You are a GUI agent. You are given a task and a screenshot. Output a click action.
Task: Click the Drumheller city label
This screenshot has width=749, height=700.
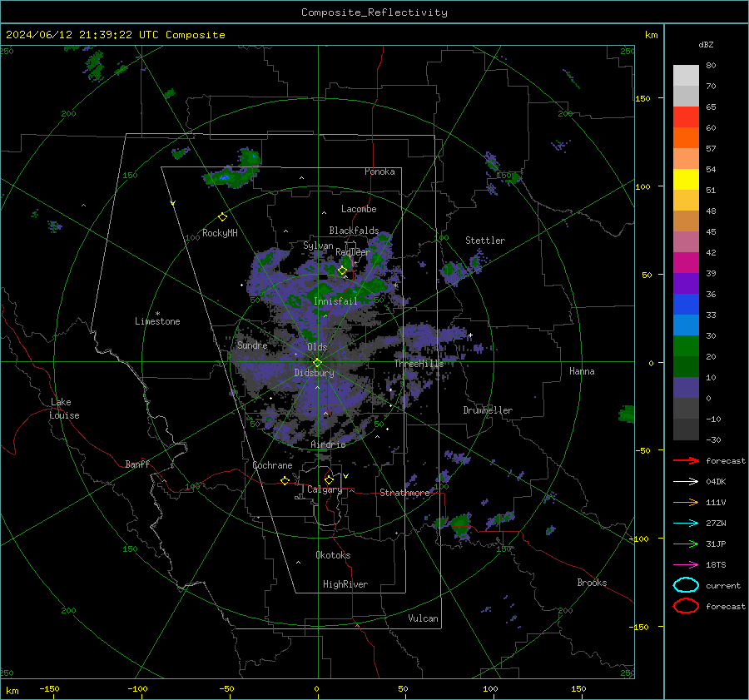click(488, 410)
